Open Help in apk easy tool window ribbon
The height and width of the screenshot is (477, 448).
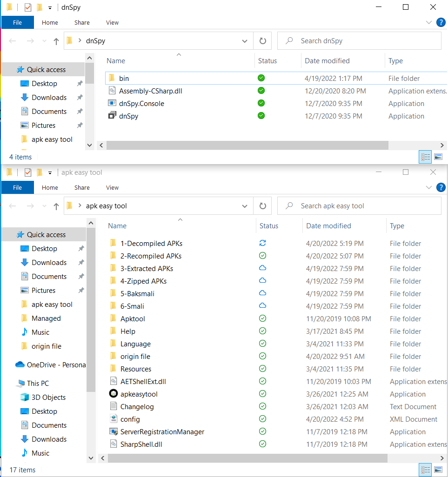tap(441, 187)
